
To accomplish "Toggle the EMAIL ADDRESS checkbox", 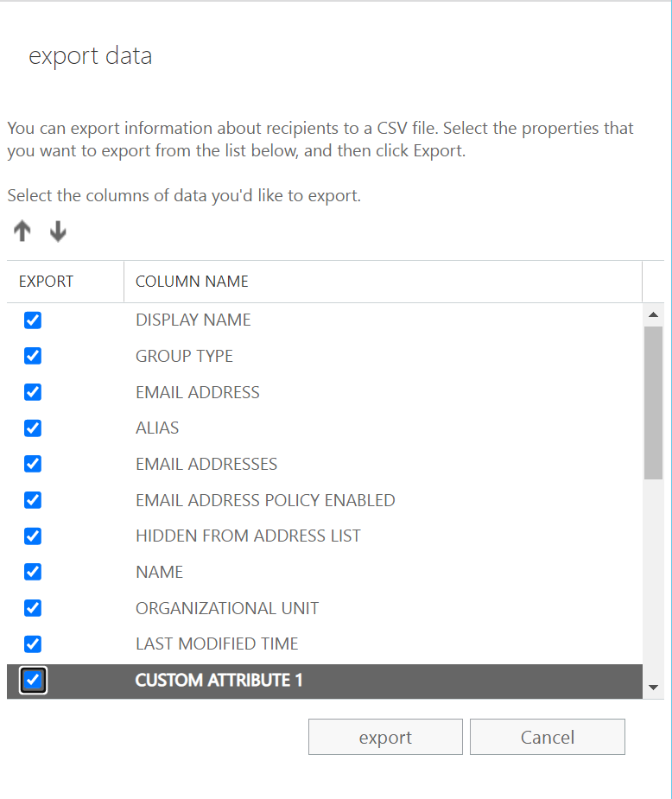I will click(x=33, y=392).
